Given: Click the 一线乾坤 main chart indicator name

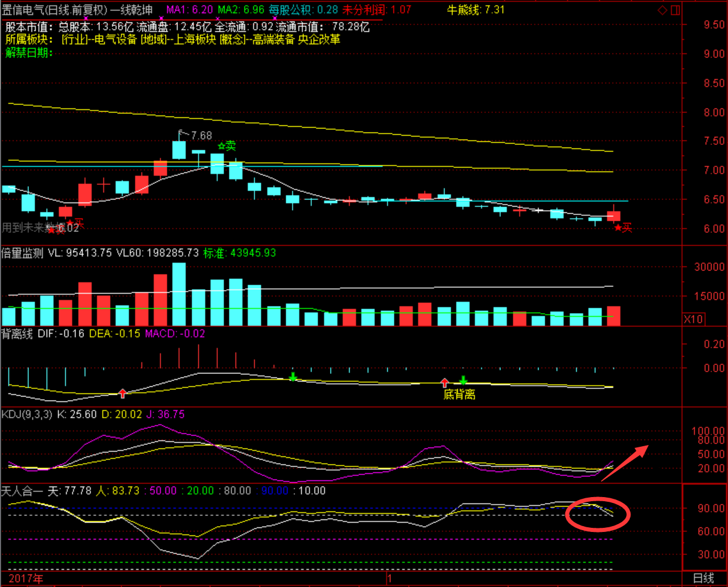Looking at the screenshot, I should pos(131,10).
